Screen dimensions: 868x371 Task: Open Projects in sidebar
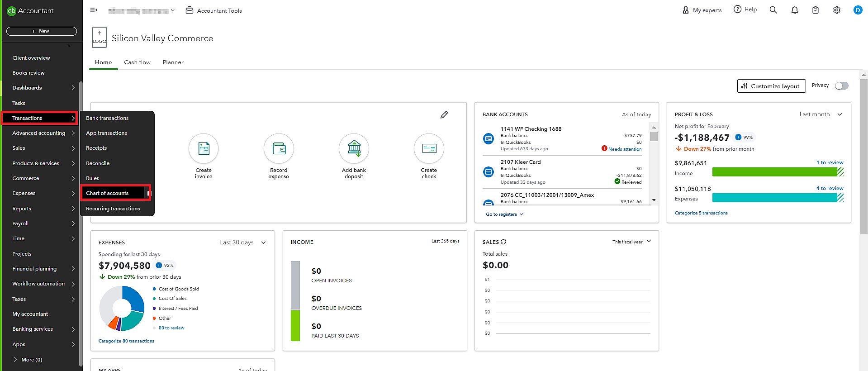[x=22, y=254]
